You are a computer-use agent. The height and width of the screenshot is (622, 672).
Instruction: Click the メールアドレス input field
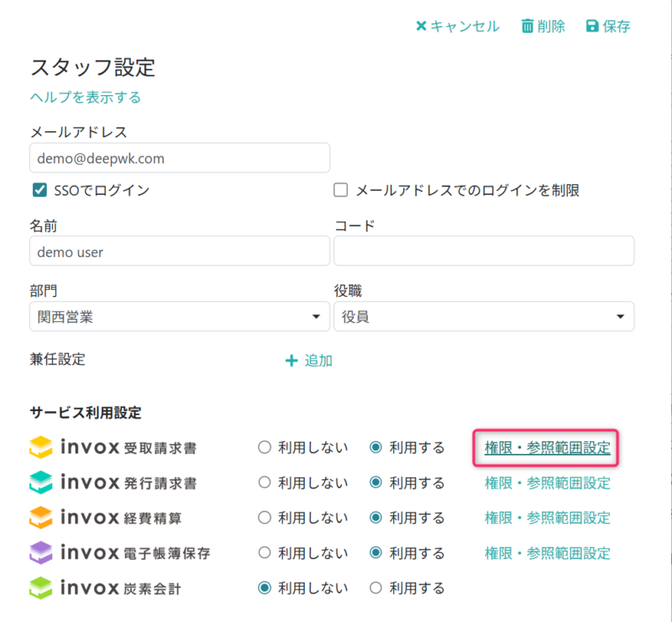tap(180, 158)
